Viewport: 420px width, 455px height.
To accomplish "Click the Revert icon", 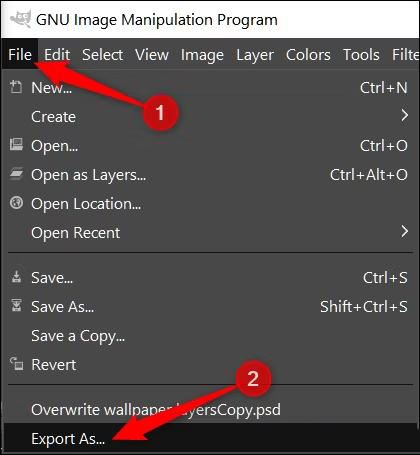I will (16, 364).
